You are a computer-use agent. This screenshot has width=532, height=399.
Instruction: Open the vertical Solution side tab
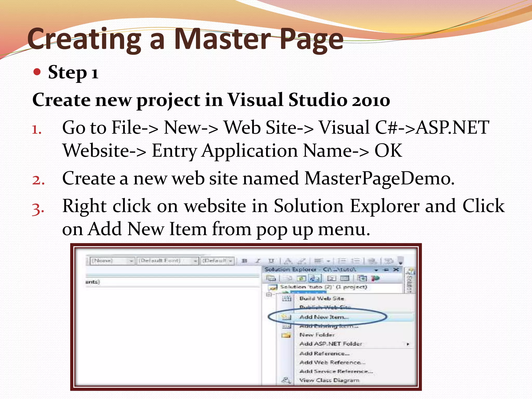(x=409, y=280)
